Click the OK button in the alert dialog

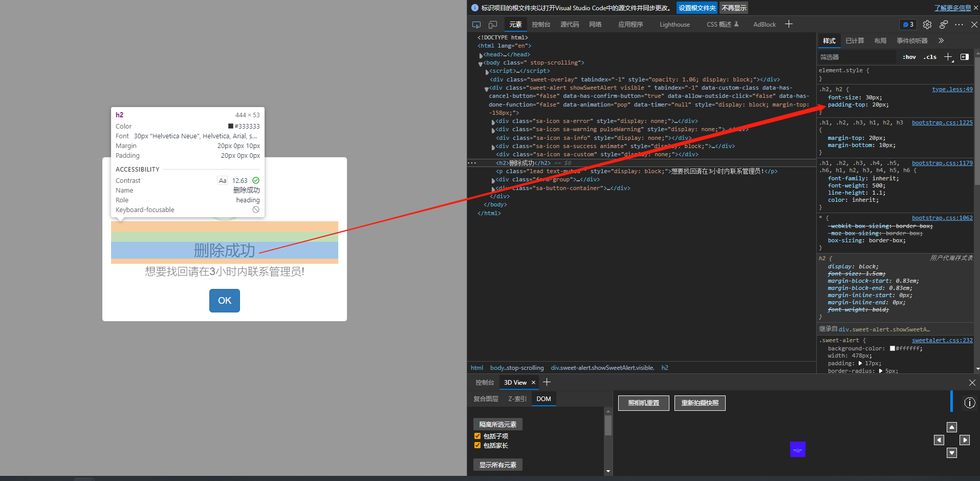point(225,301)
